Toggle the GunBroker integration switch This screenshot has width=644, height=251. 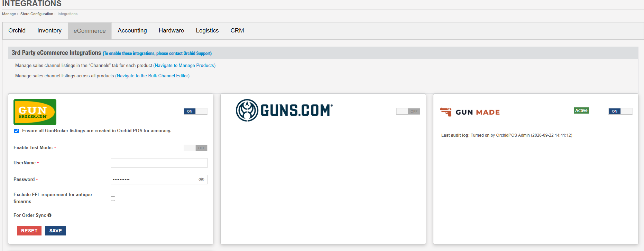(x=195, y=111)
